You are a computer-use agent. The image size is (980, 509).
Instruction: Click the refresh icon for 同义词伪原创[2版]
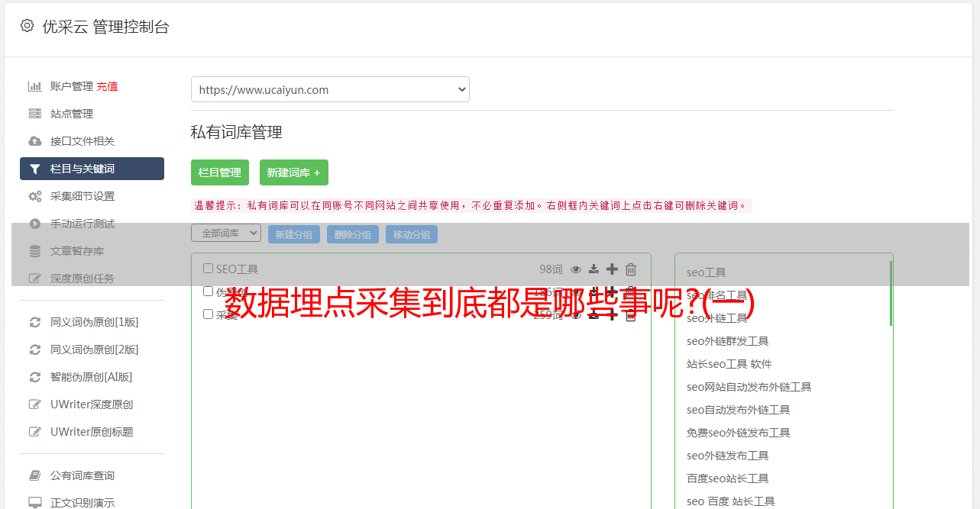(x=35, y=350)
